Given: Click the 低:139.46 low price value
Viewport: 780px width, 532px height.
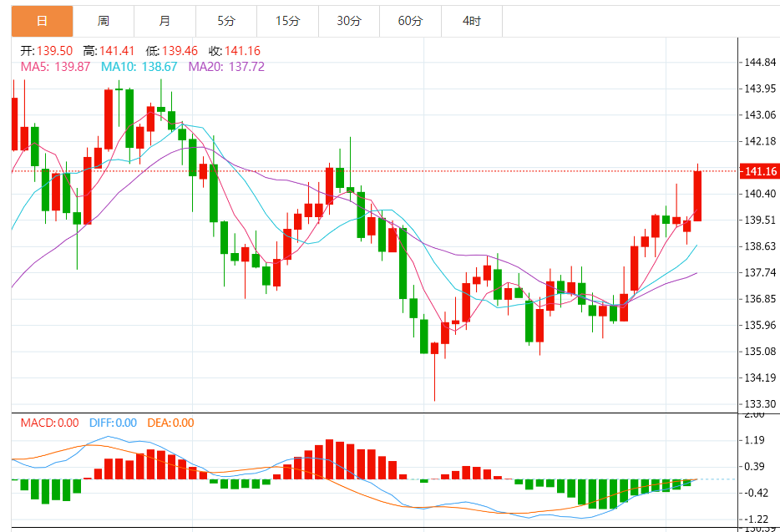Looking at the screenshot, I should tap(172, 51).
